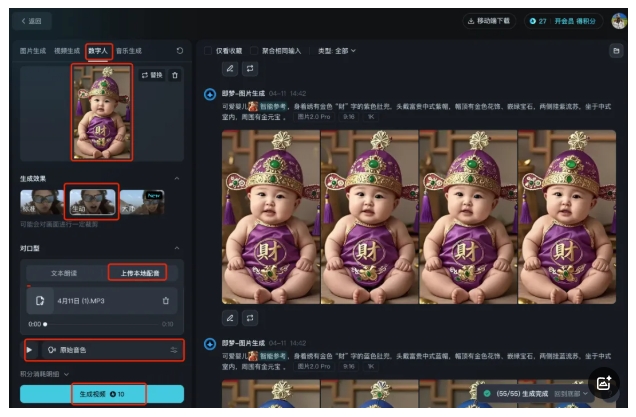This screenshot has width=636, height=417.
Task: Enable the 聚合相同输入 checkbox
Action: point(254,51)
